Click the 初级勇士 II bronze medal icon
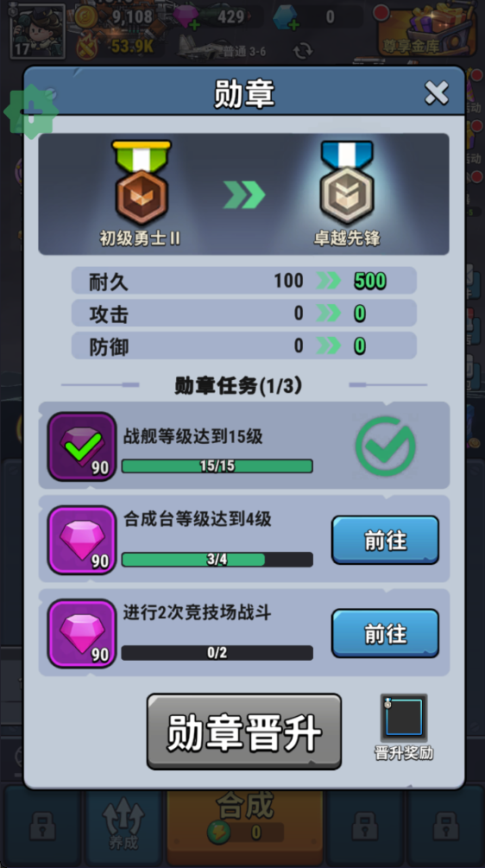 [142, 183]
